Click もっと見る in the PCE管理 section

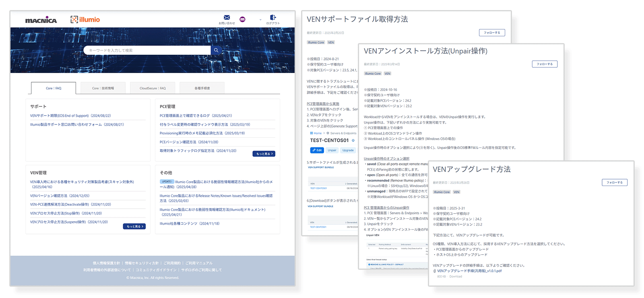tap(264, 154)
